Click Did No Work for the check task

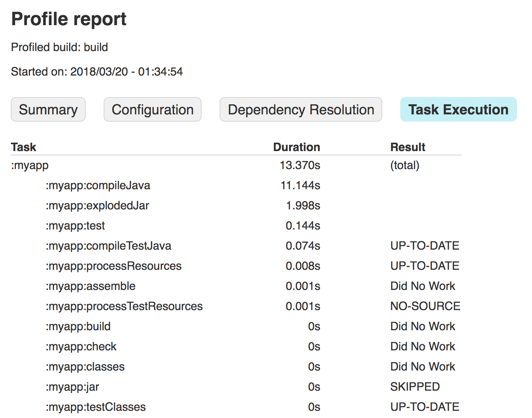point(423,346)
